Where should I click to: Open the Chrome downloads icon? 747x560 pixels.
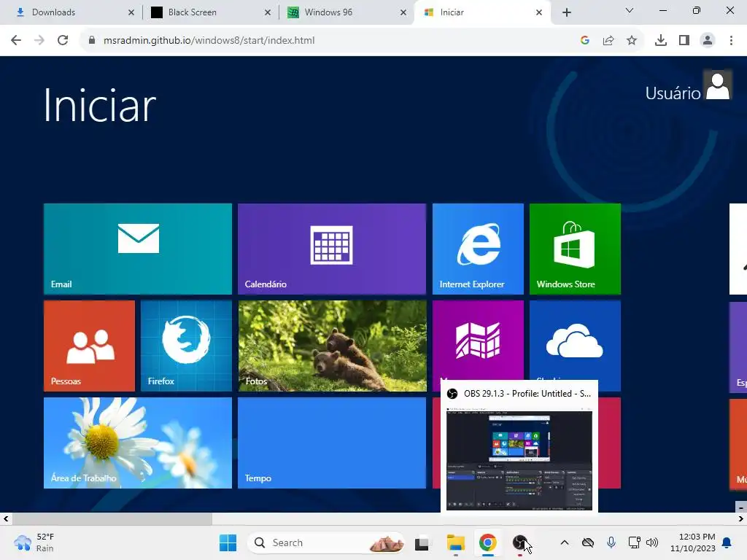[661, 40]
